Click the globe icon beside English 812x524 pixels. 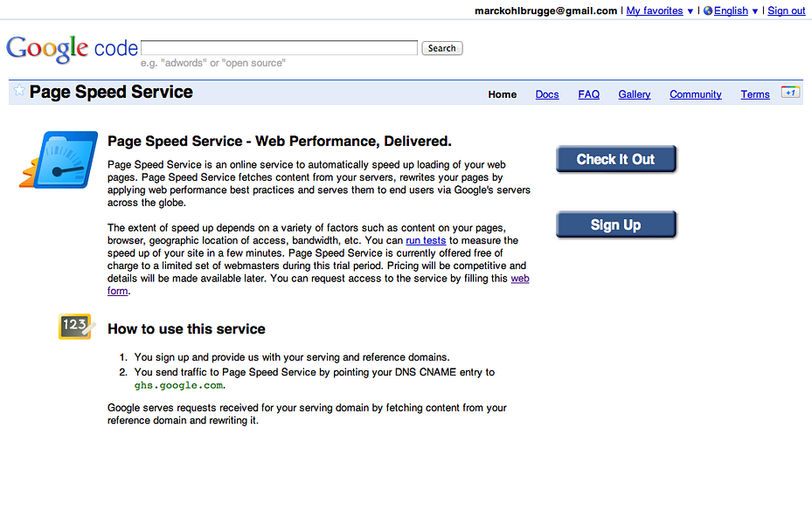tap(708, 10)
